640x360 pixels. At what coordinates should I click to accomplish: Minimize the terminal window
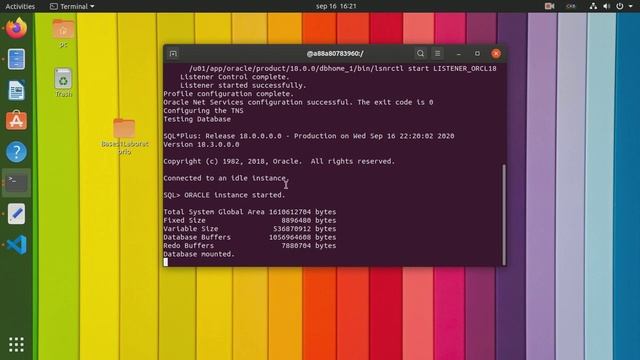[x=459, y=53]
